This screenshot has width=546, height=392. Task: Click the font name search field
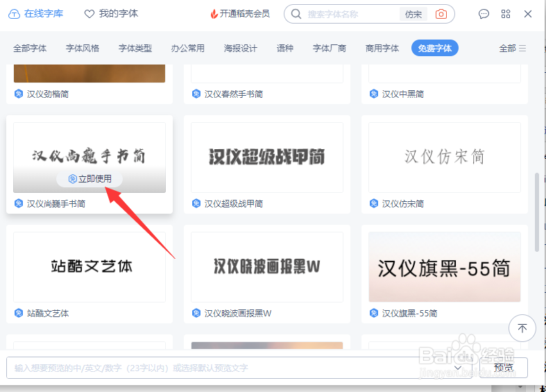pyautogui.click(x=352, y=15)
